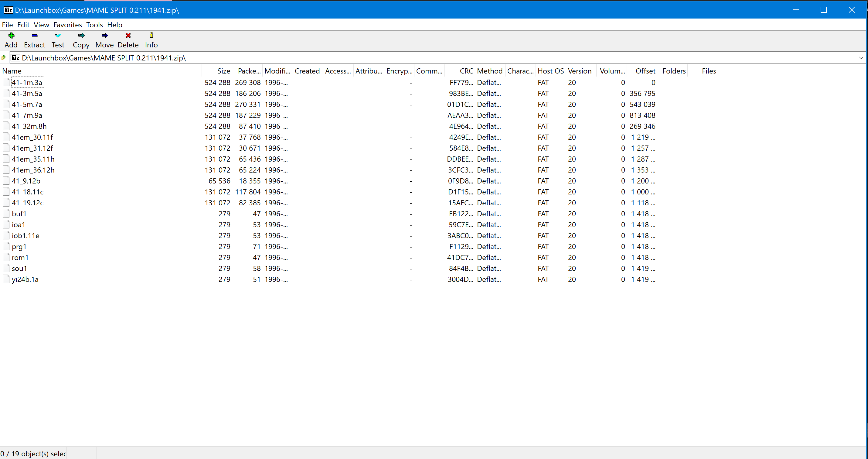Viewport: 868px width, 459px height.
Task: Click packed size 87 410 cell
Action: (250, 126)
